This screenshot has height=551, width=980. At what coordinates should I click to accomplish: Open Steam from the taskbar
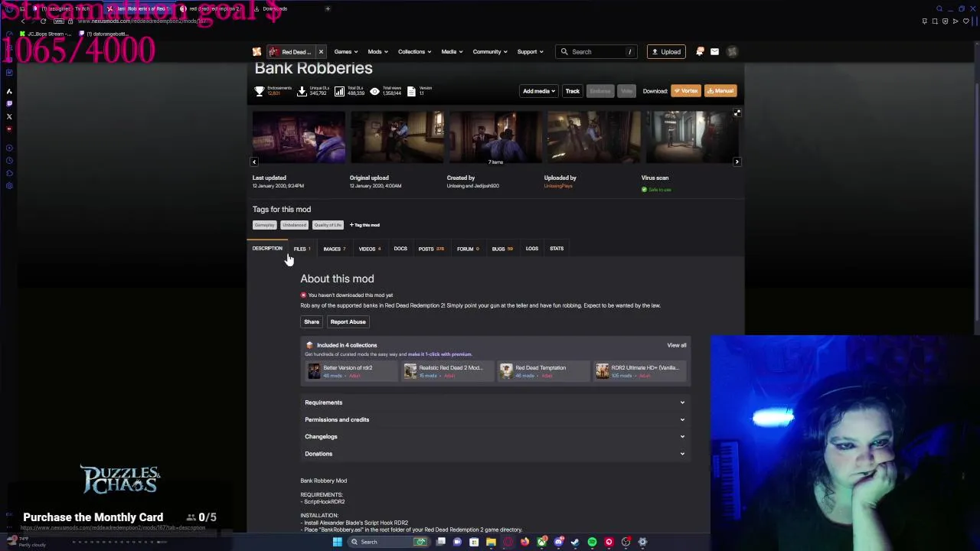pos(575,542)
